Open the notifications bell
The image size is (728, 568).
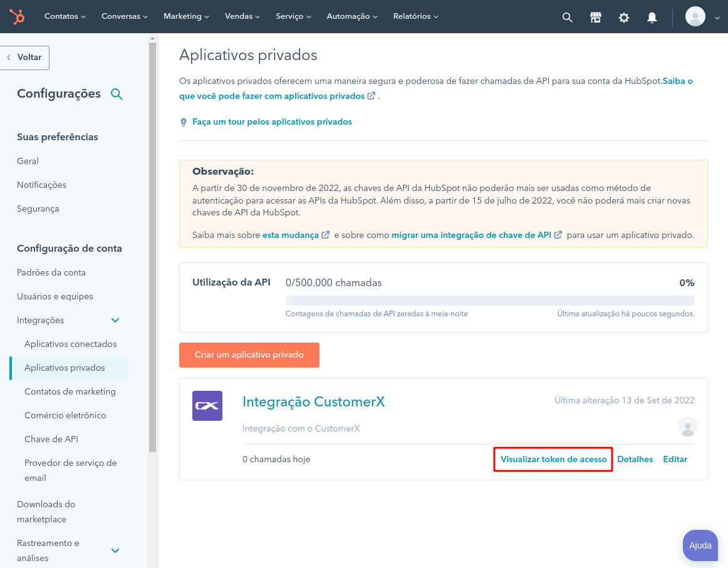[652, 18]
